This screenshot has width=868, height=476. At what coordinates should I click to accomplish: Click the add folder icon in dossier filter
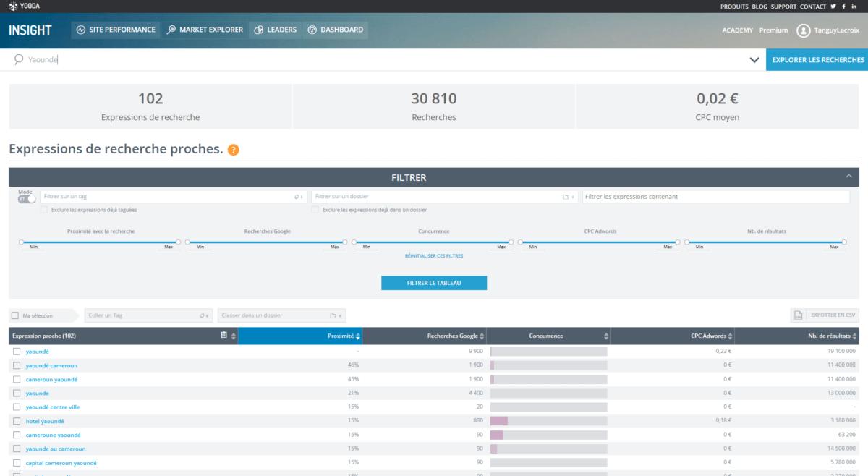(569, 197)
